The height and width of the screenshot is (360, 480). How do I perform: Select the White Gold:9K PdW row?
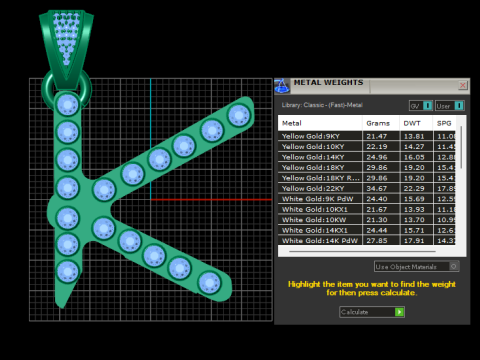point(367,199)
